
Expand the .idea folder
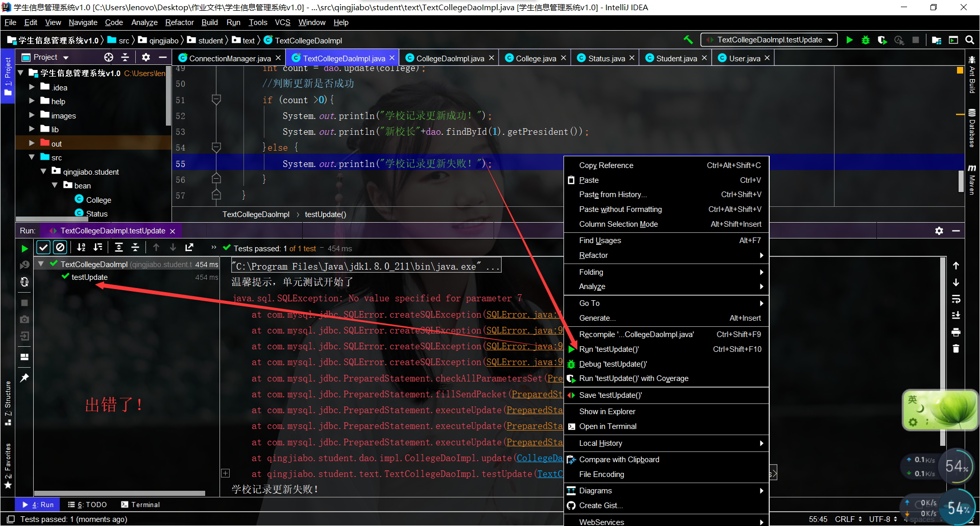coord(32,87)
